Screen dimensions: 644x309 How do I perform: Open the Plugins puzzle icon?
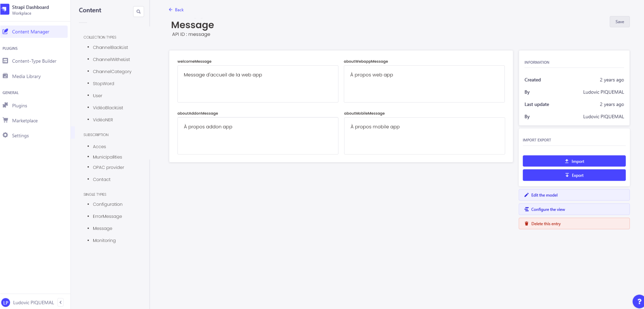[5, 105]
